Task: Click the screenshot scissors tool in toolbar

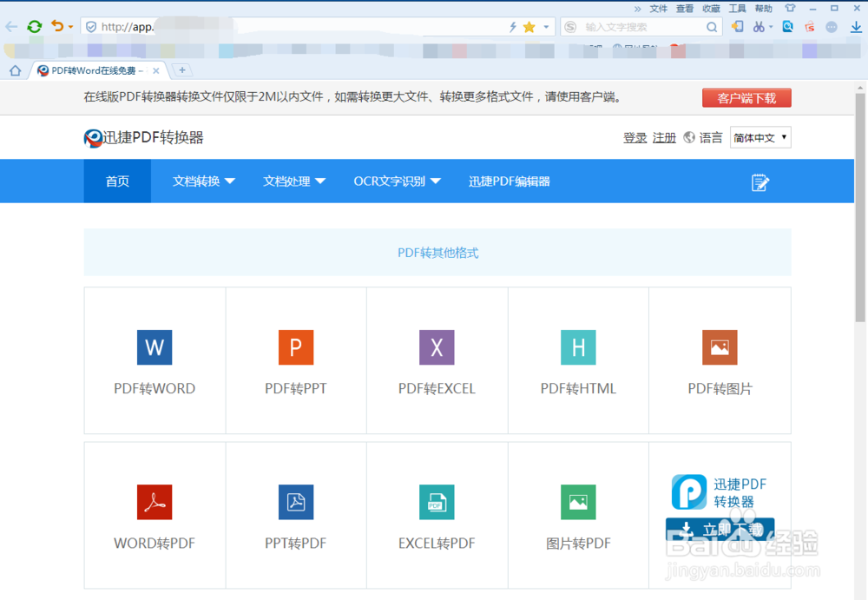Action: pyautogui.click(x=759, y=27)
